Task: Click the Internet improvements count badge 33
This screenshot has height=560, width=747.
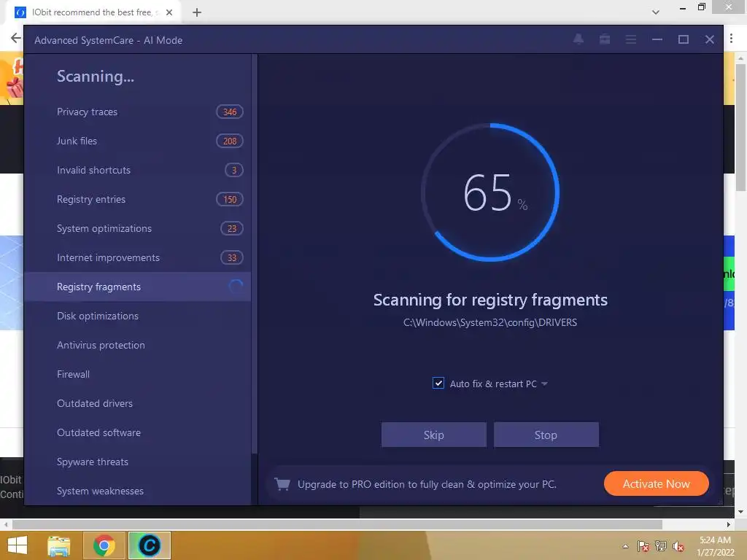Action: 232,257
